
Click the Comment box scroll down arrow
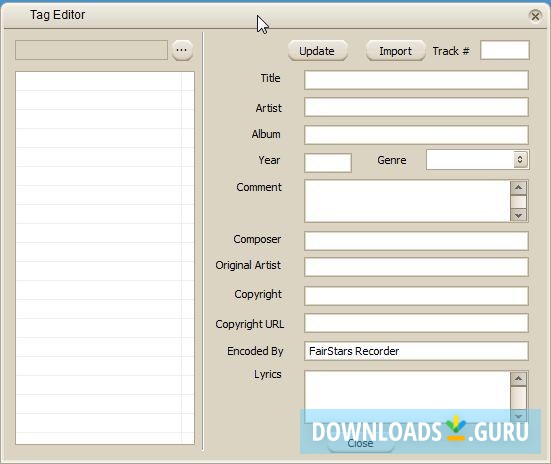tap(518, 215)
